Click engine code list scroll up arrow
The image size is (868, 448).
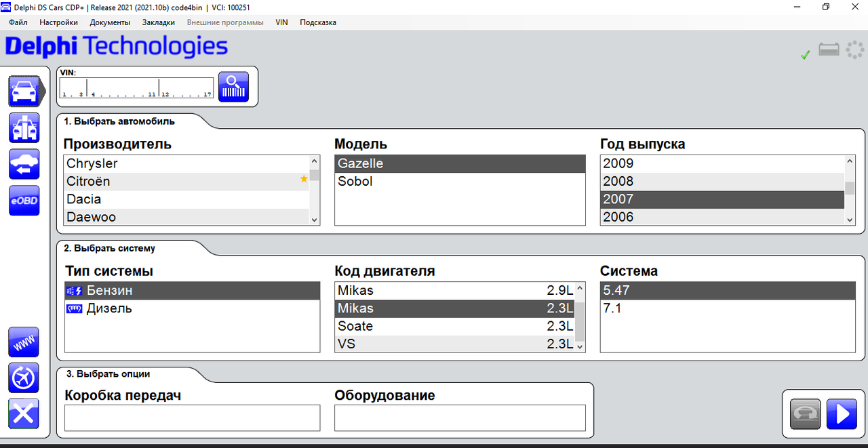[580, 288]
